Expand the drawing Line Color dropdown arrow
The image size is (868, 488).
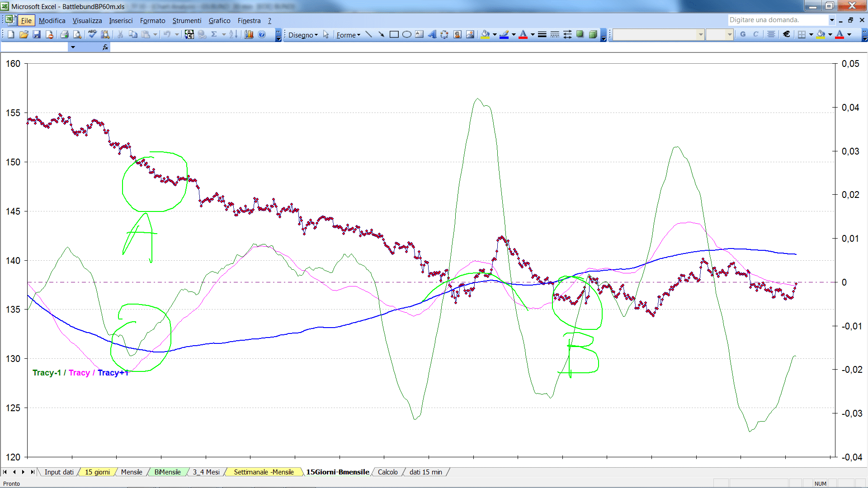[514, 34]
